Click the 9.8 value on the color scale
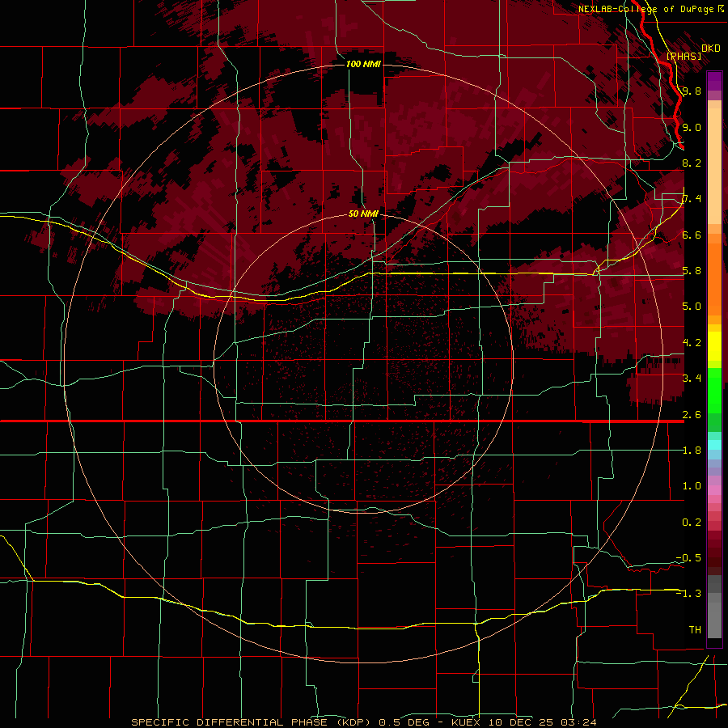This screenshot has width=728, height=728. (x=692, y=91)
